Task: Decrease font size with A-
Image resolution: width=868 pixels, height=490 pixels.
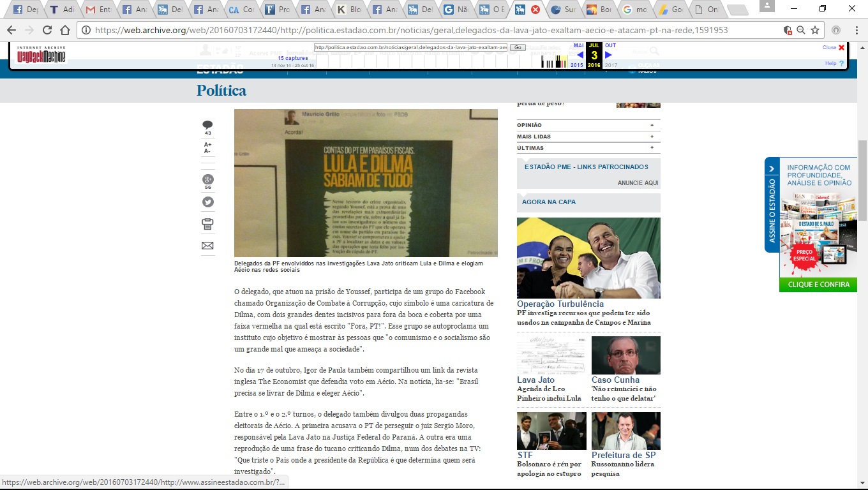Action: pyautogui.click(x=207, y=152)
